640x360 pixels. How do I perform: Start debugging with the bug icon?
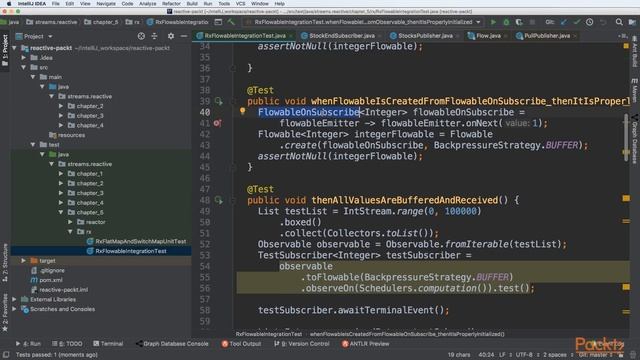(506, 22)
